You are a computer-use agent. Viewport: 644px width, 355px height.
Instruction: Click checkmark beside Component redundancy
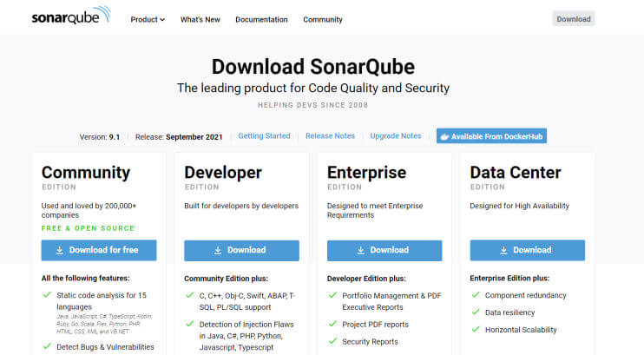[476, 294]
